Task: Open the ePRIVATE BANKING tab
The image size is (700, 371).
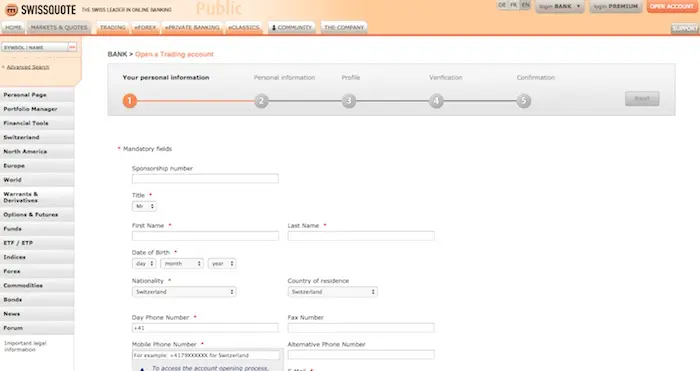Action: (x=192, y=27)
